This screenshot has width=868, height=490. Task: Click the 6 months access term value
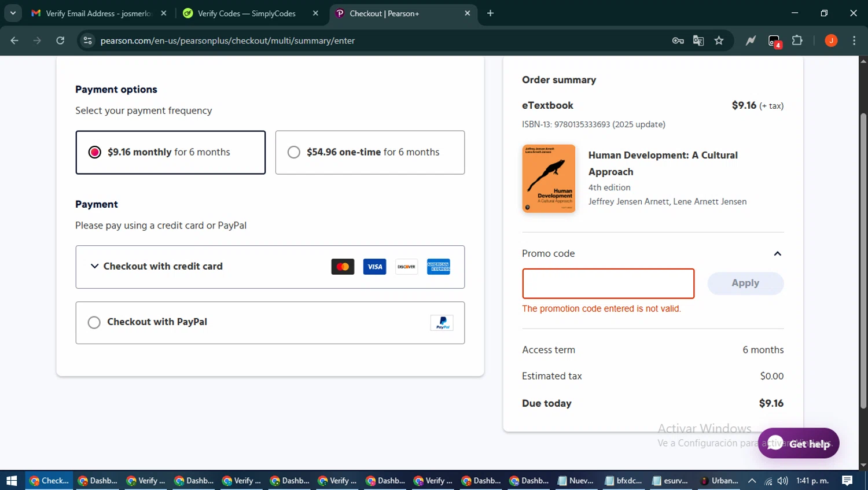point(763,350)
